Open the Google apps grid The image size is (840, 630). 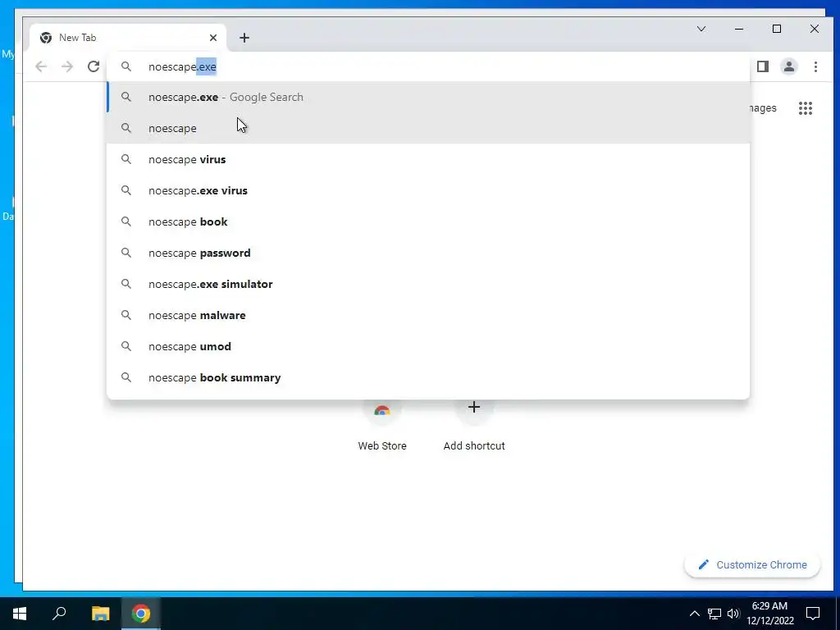(x=806, y=108)
